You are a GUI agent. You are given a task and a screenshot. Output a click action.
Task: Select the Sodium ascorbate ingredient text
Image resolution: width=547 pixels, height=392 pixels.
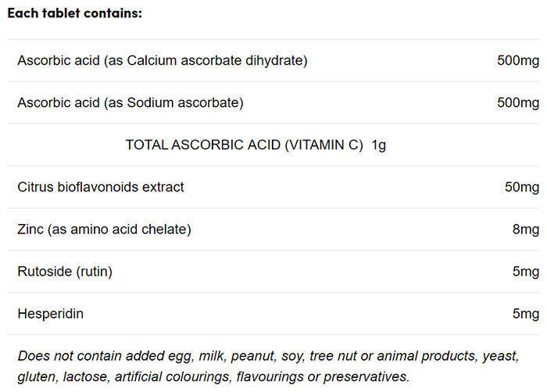pos(130,102)
